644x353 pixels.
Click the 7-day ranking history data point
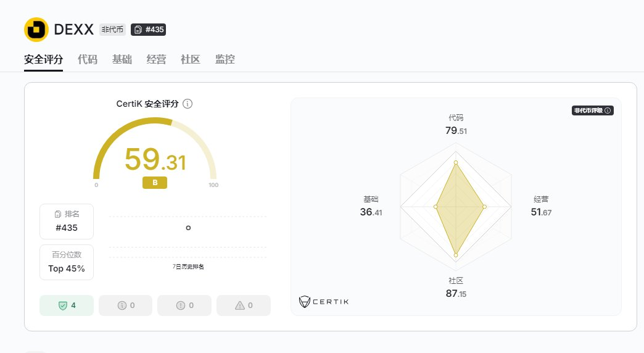click(x=188, y=228)
